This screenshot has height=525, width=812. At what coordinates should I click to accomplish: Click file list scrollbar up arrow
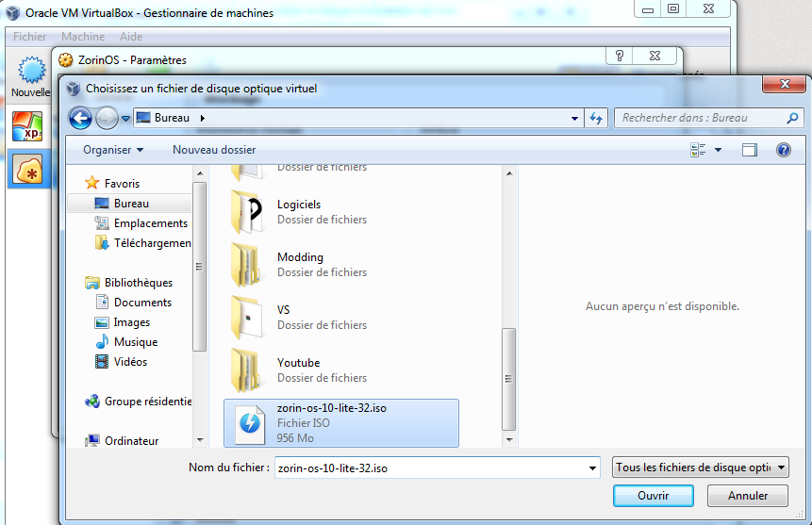tap(509, 173)
